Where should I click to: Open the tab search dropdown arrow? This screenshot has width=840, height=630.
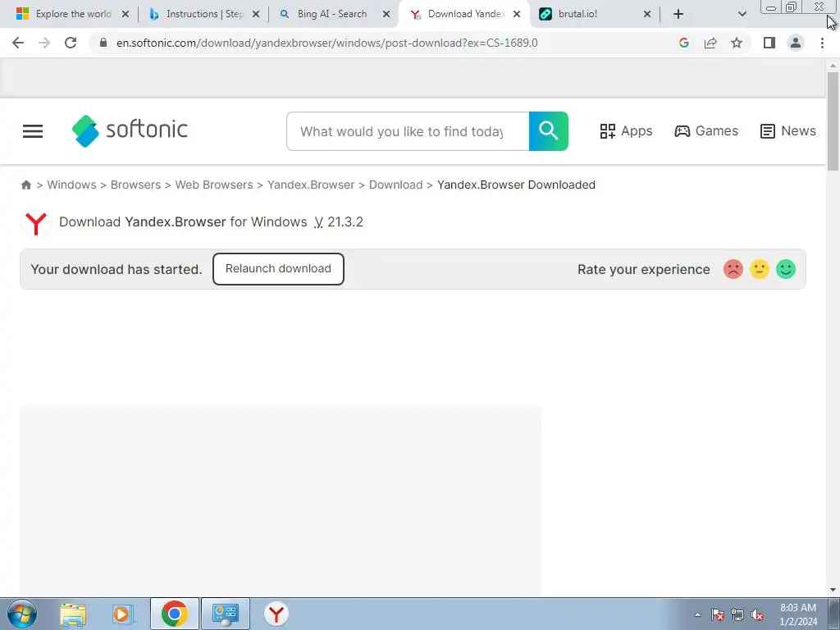tap(742, 14)
